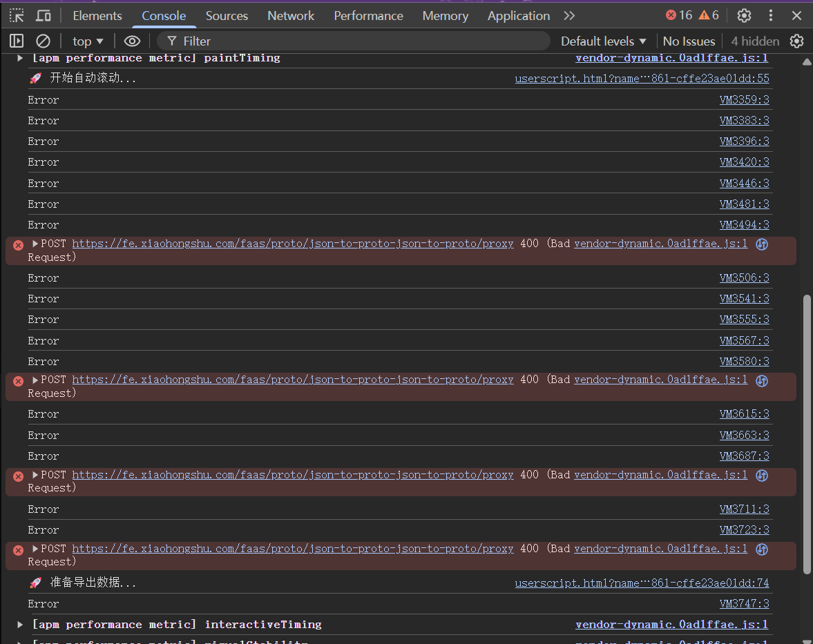Click the warning count badge showing 6
Viewport: 813px width, 644px height.
pyautogui.click(x=709, y=15)
